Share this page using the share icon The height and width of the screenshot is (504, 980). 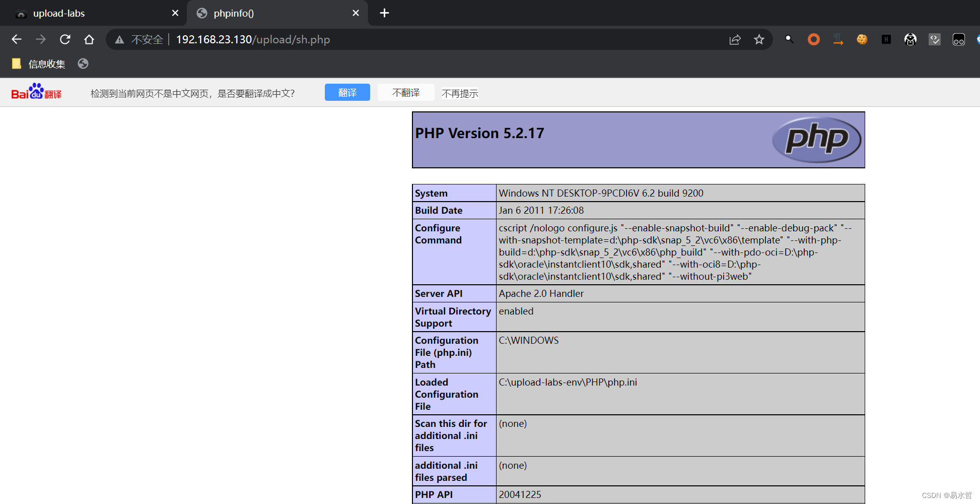[x=735, y=39]
